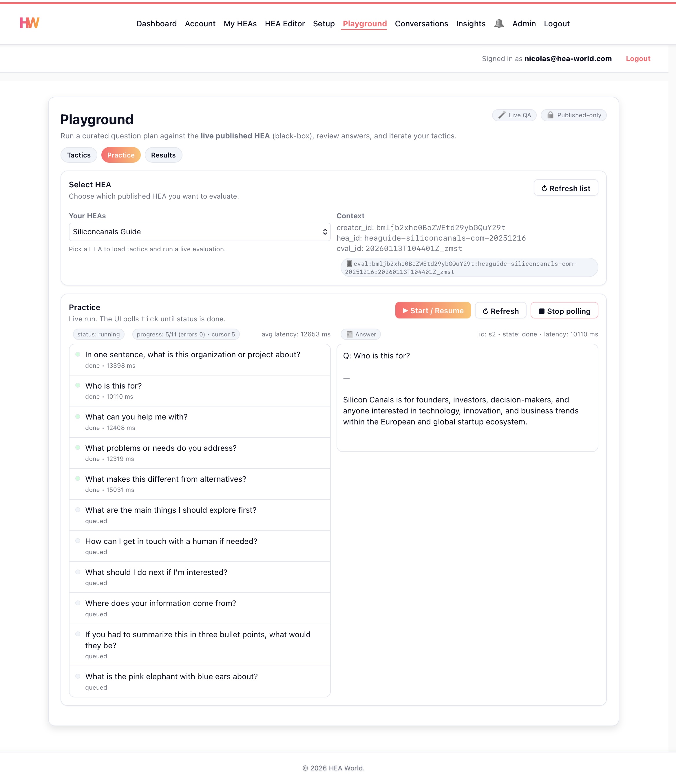Select the pink elephant question
The width and height of the screenshot is (676, 784).
coord(171,676)
